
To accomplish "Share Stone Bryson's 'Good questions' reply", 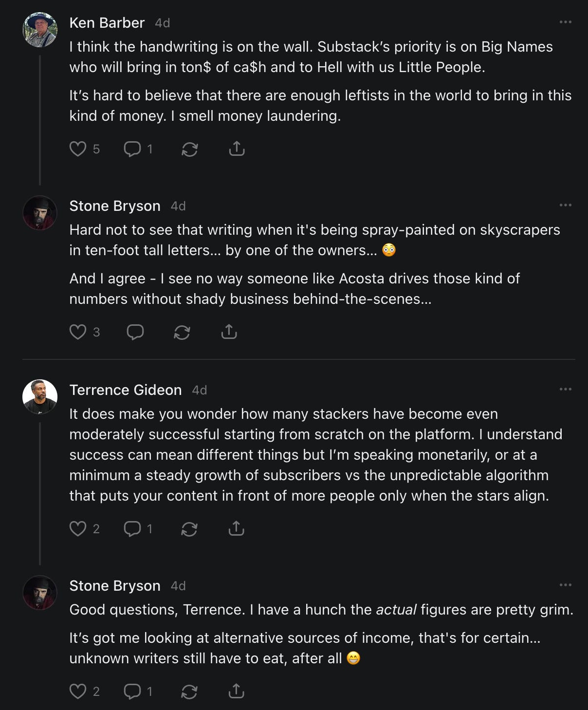I will [x=236, y=691].
